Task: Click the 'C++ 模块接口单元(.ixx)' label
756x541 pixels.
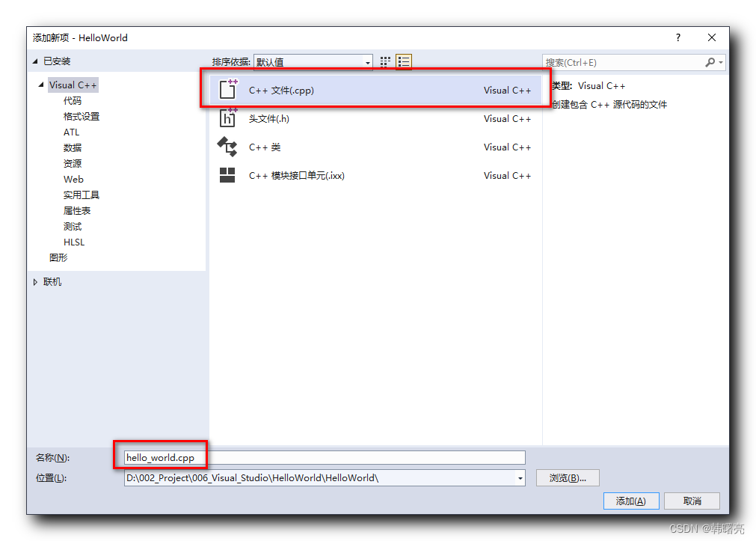Action: point(297,176)
